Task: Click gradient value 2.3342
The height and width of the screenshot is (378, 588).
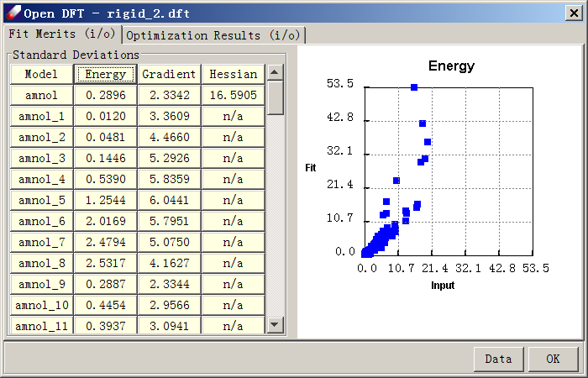Action: 169,95
